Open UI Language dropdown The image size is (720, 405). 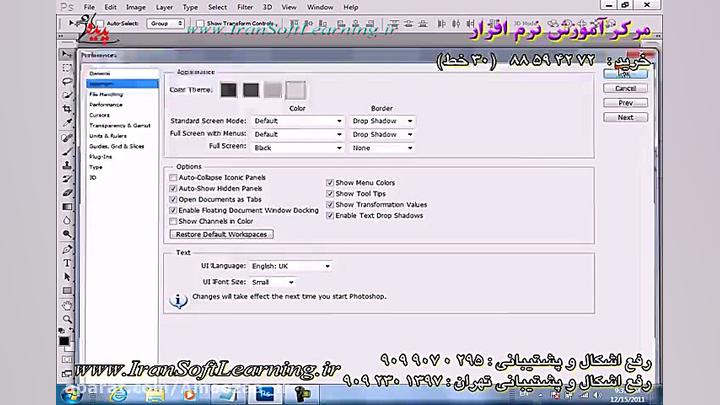point(291,266)
